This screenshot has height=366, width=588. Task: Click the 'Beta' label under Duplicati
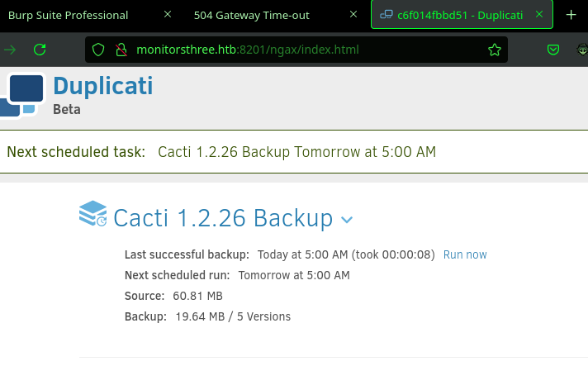(67, 110)
